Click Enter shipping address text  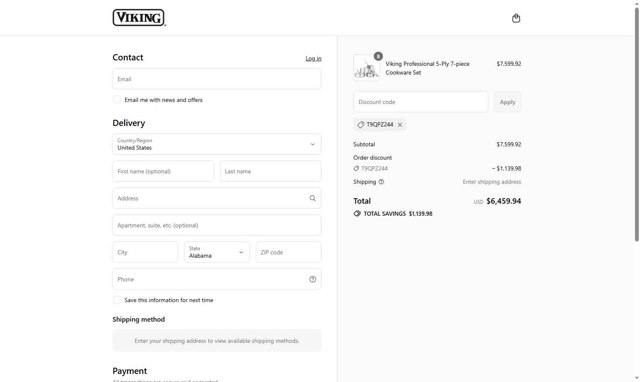492,182
